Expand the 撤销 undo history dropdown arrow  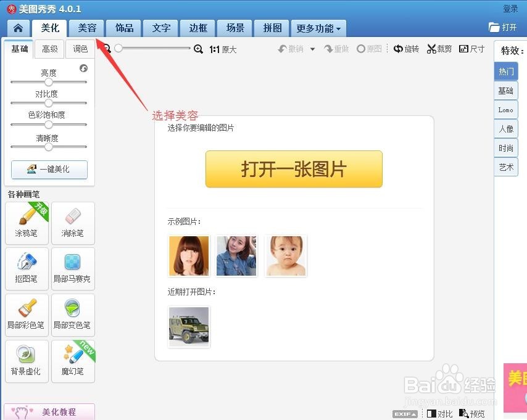coord(312,49)
